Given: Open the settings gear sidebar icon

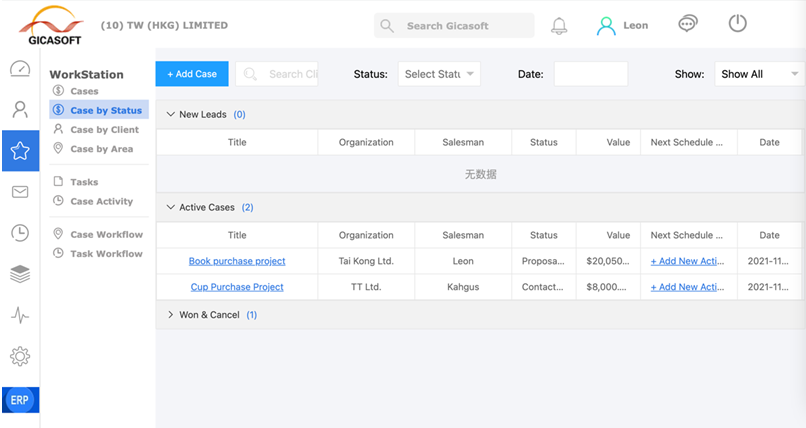Looking at the screenshot, I should 20,356.
